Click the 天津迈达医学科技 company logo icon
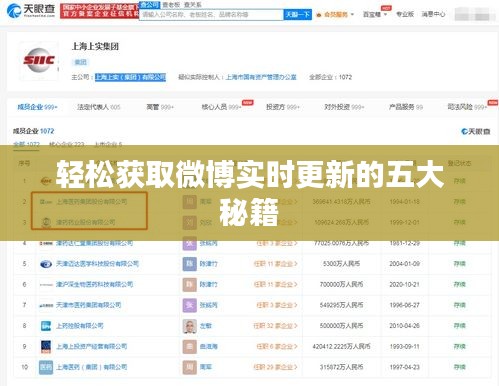 coord(46,264)
